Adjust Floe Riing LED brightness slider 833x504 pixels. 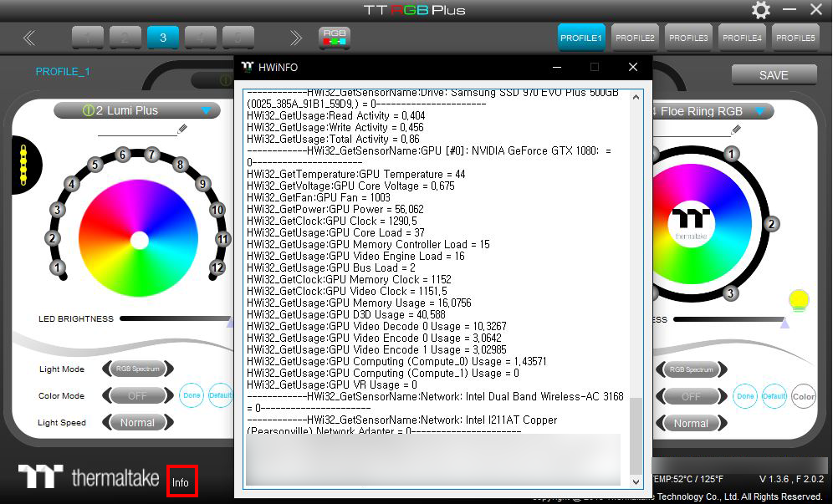coord(730,320)
